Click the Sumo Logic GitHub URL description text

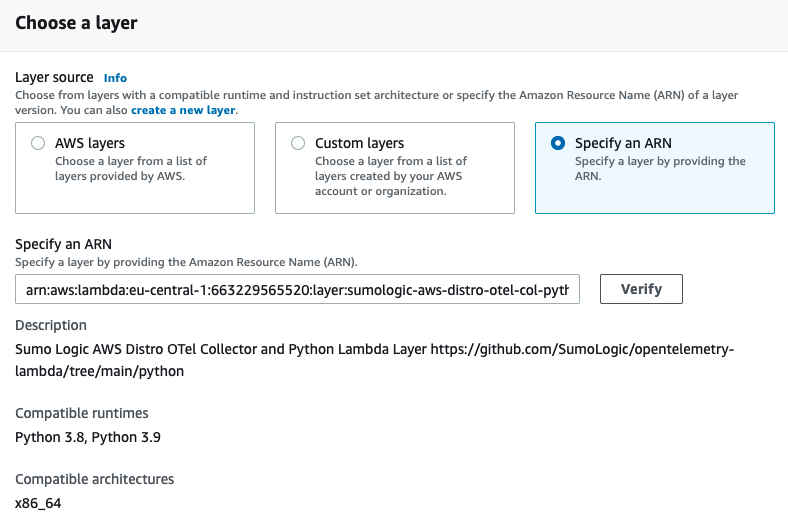pyautogui.click(x=375, y=360)
